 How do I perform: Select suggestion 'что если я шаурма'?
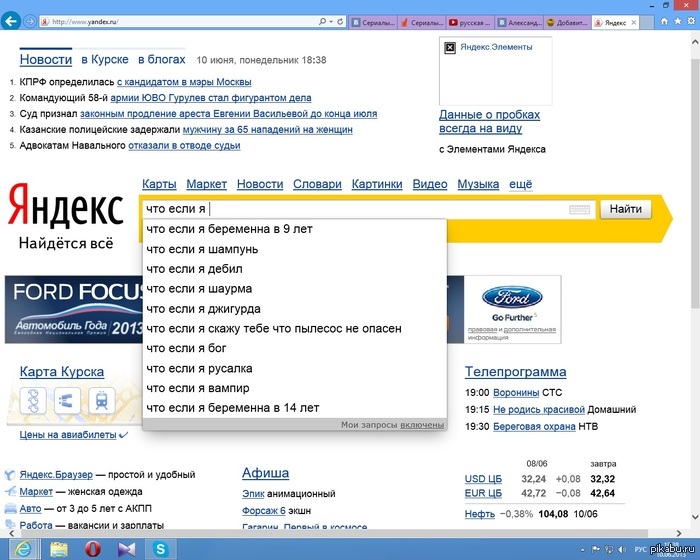click(x=295, y=289)
